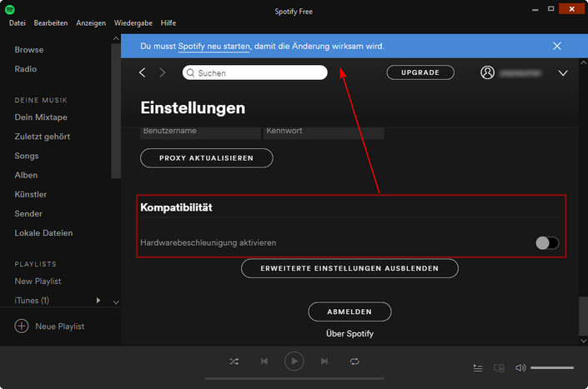The height and width of the screenshot is (389, 588).
Task: Open Lokale Dateien
Action: coord(43,233)
